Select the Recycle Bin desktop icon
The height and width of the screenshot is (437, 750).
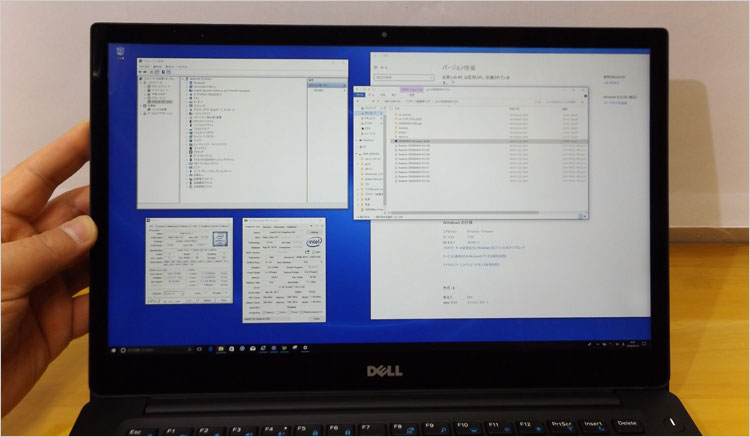[121, 51]
